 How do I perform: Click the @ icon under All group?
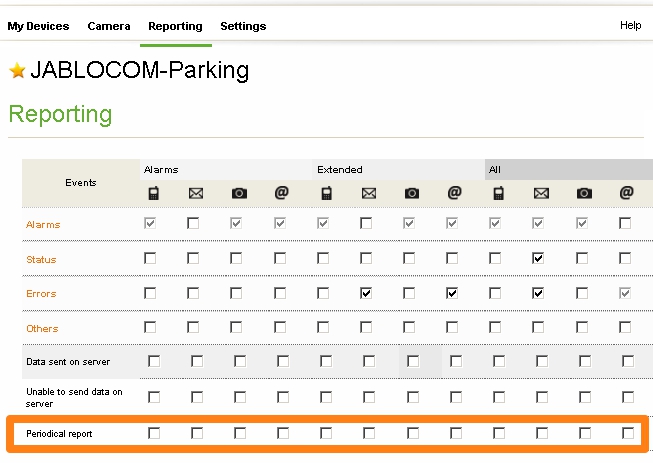626,193
